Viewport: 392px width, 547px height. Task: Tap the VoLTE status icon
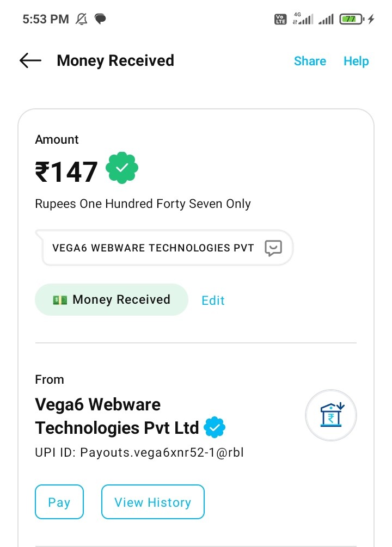click(280, 20)
